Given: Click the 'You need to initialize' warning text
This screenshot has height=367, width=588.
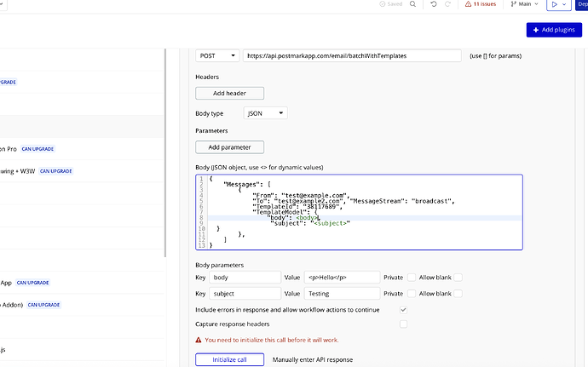Looking at the screenshot, I should pyautogui.click(x=272, y=340).
